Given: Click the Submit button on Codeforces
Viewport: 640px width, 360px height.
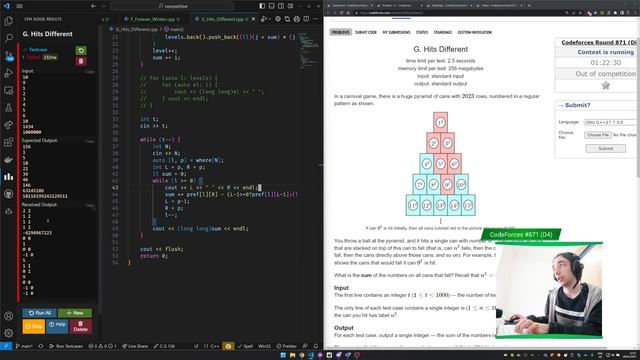Looking at the screenshot, I should coord(605,149).
